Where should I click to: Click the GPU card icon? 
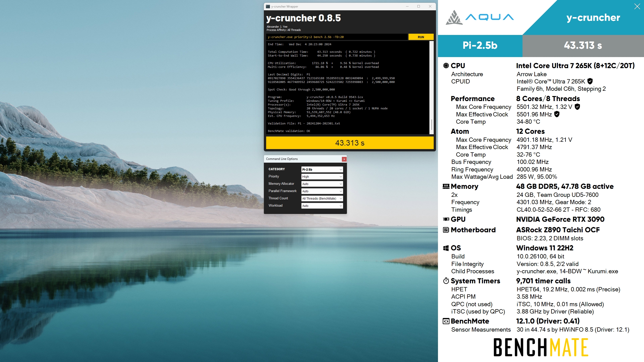(x=446, y=219)
